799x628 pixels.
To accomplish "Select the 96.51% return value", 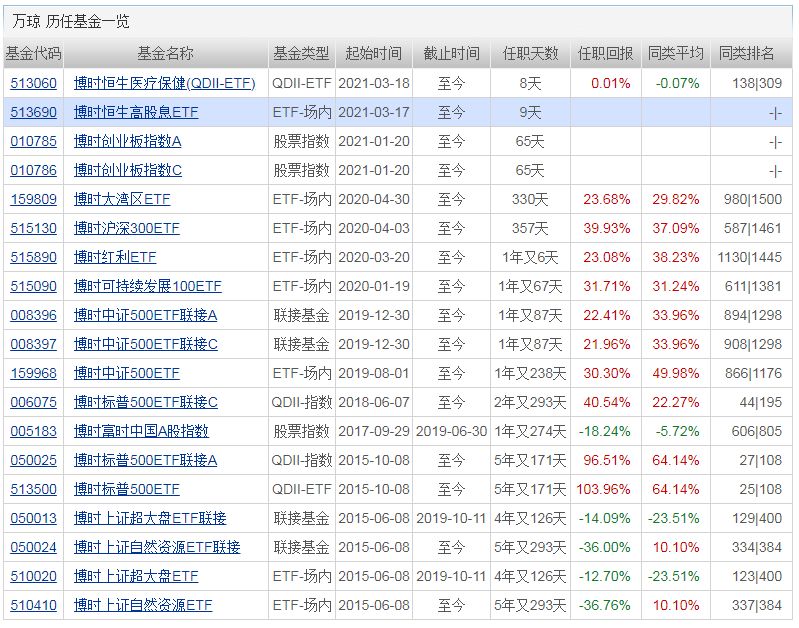I will coord(607,461).
